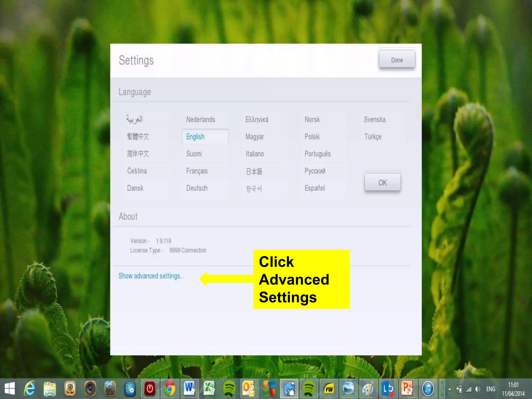Select Simplified Chinese 简体中文 option
The width and height of the screenshot is (532, 399).
(x=138, y=154)
